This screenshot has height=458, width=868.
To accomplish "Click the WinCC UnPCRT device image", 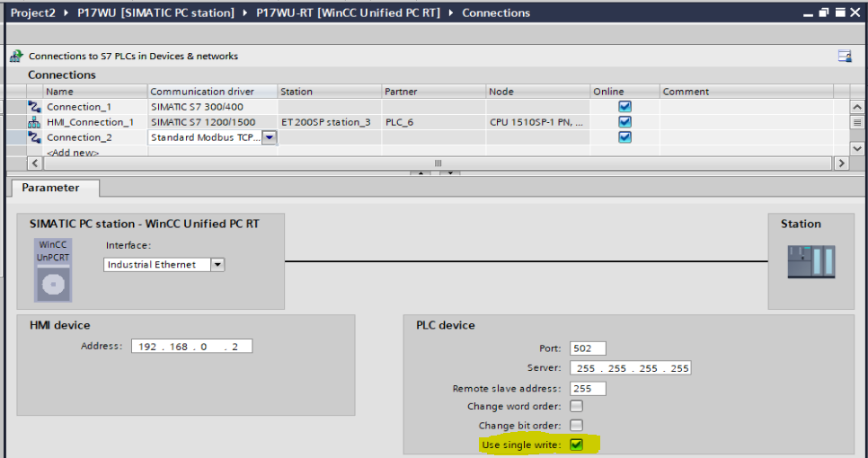I will [53, 270].
